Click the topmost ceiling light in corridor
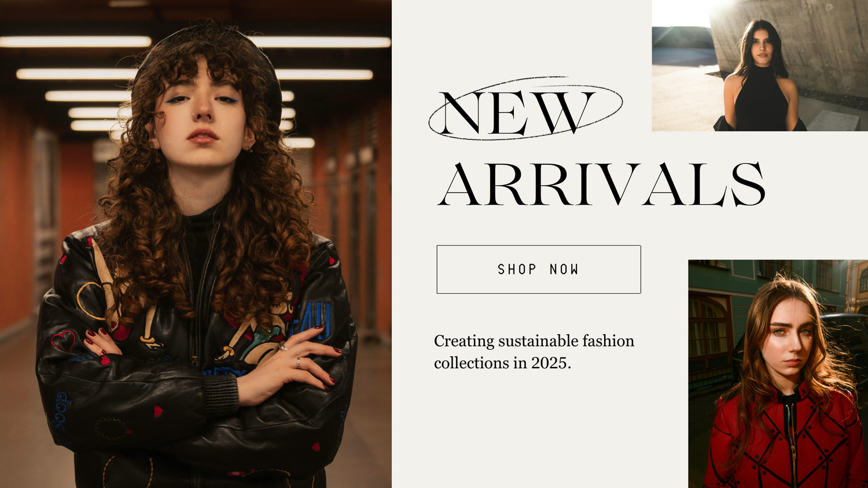This screenshot has width=868, height=488. pos(75,42)
